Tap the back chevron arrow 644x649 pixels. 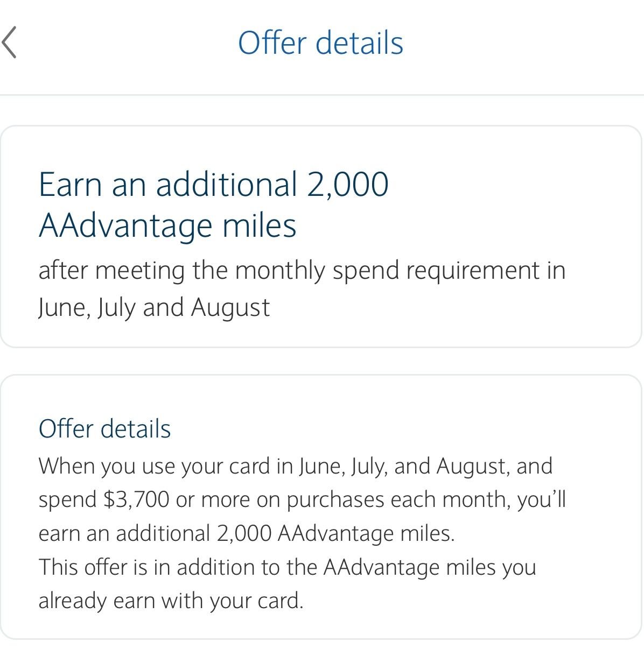coord(10,43)
